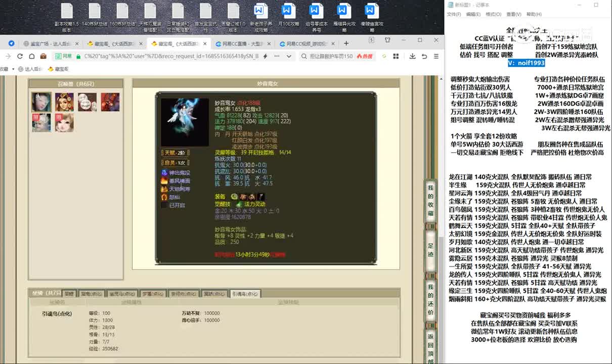Select the white-haired limited beast portrait
Image resolution: width=612 pixels, height=364 pixels.
(x=41, y=123)
